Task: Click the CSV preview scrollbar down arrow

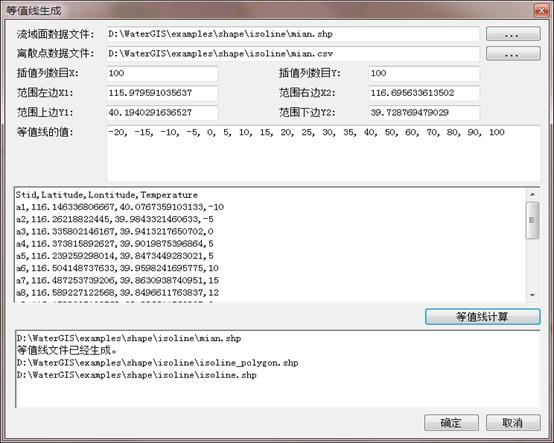Action: click(532, 295)
